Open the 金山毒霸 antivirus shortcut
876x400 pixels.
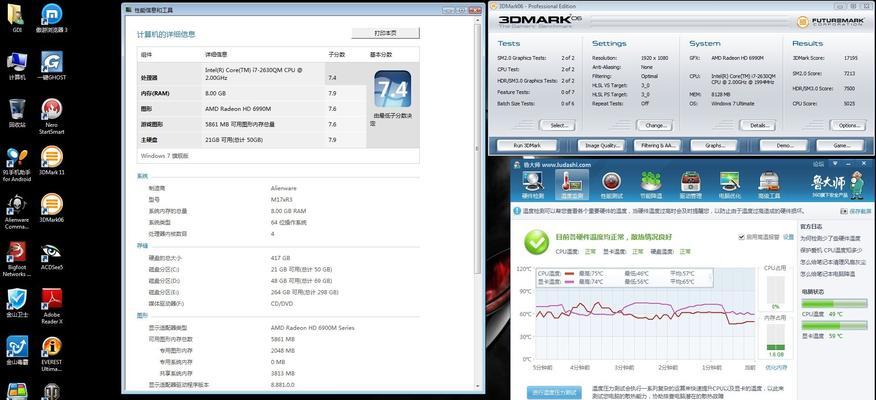pos(17,350)
